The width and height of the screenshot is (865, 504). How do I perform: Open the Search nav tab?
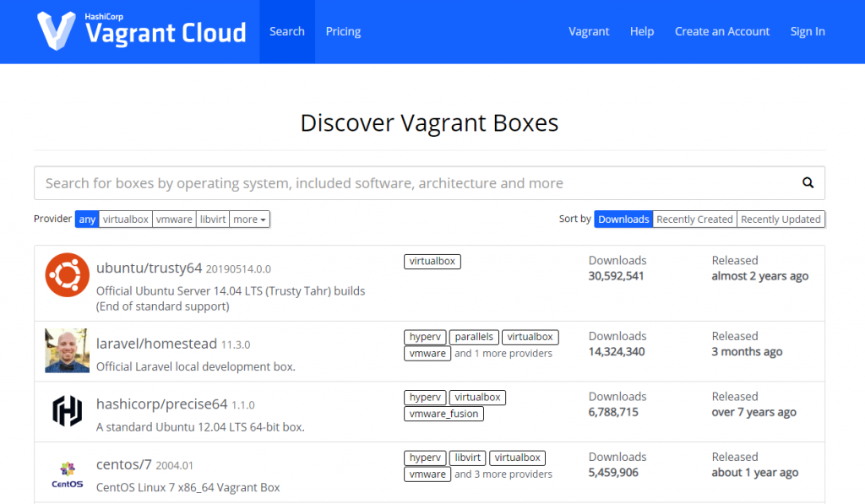click(x=287, y=31)
